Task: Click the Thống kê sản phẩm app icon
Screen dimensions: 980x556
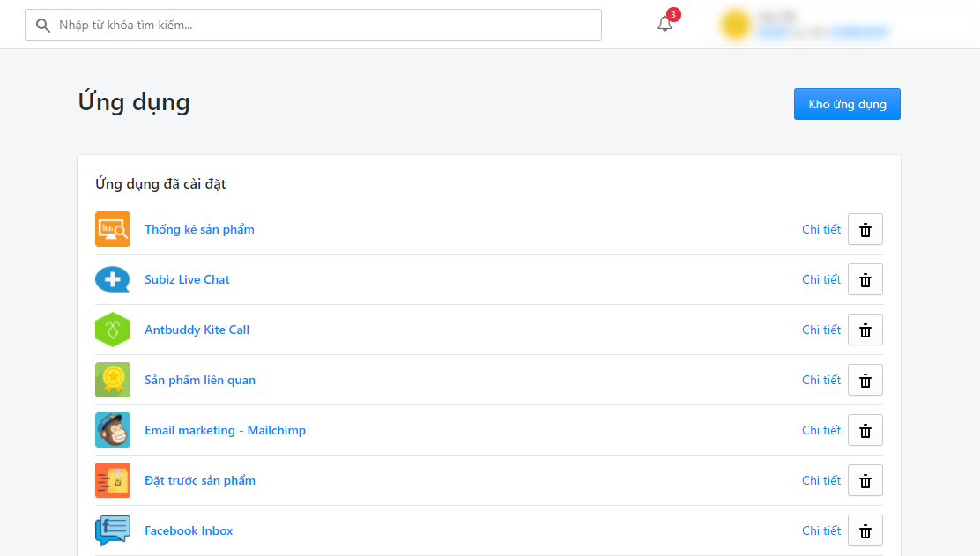Action: pos(113,229)
